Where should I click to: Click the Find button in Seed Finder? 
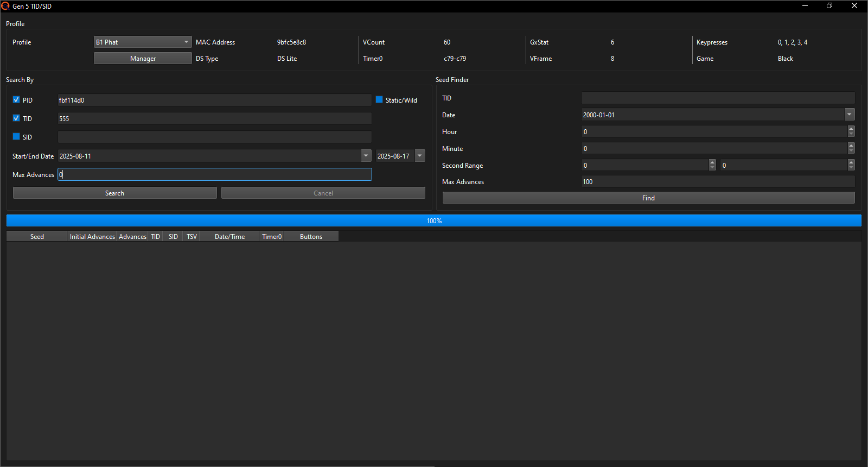(x=648, y=198)
